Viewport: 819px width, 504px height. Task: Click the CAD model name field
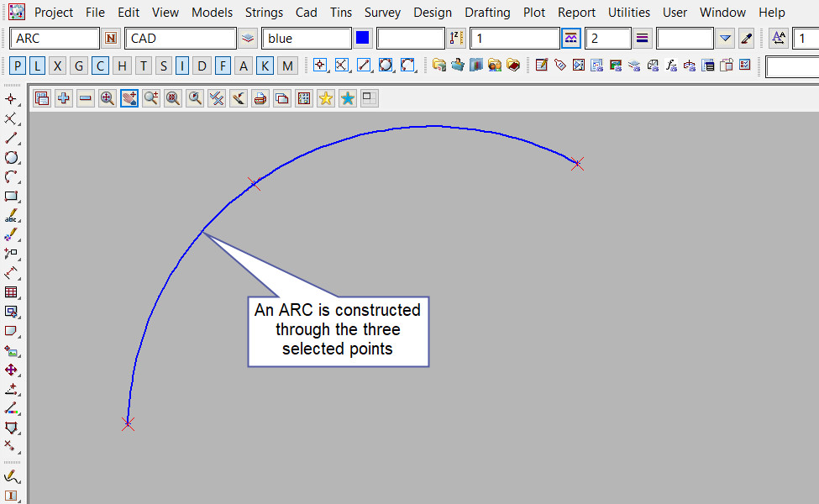tap(180, 39)
